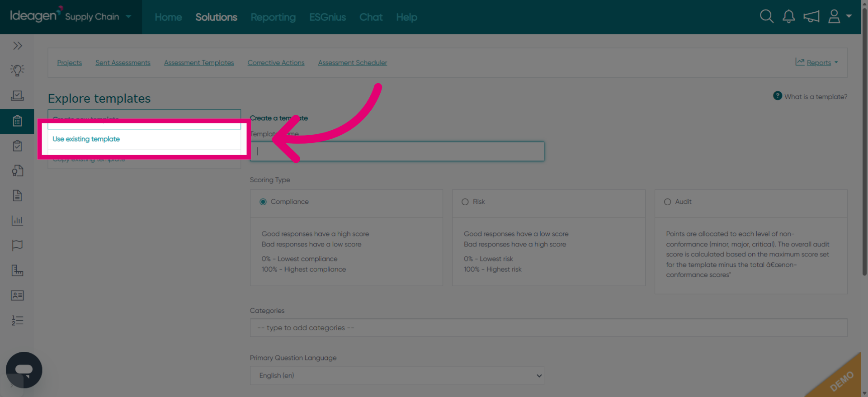This screenshot has width=868, height=397.
Task: Focus the Template name text field
Action: pos(397,151)
